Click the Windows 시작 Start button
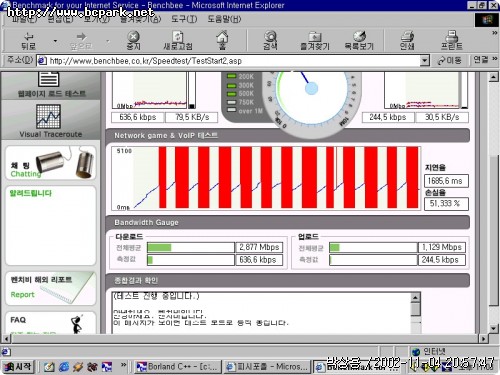The image size is (500, 375). pyautogui.click(x=18, y=367)
